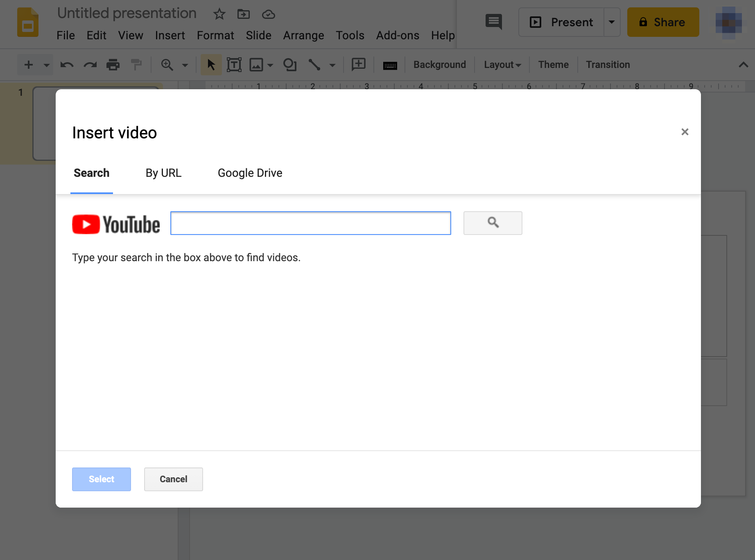This screenshot has height=560, width=755.
Task: Click the Background toolbar button
Action: 440,65
